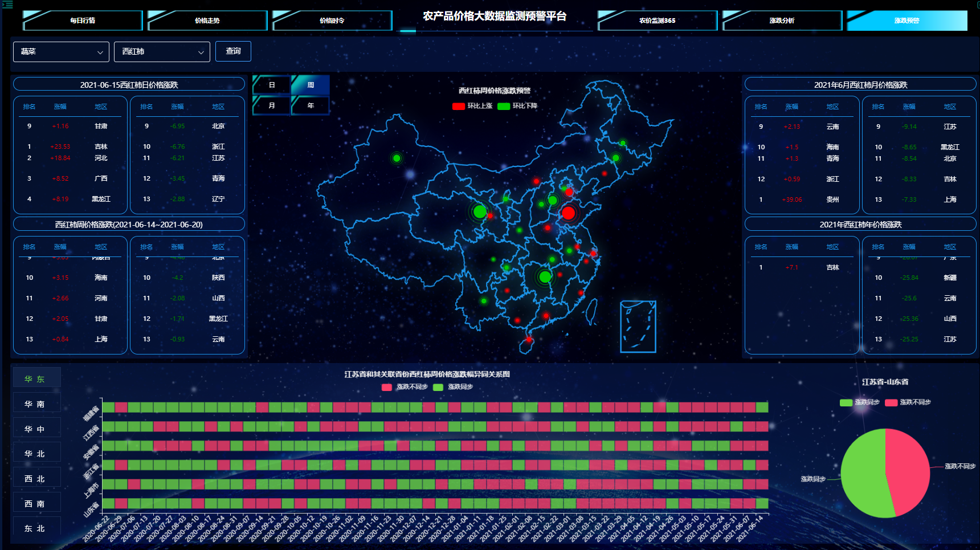980x550 pixels.
Task: Click the menu collapse icon in the top-left corner
Action: point(7,4)
